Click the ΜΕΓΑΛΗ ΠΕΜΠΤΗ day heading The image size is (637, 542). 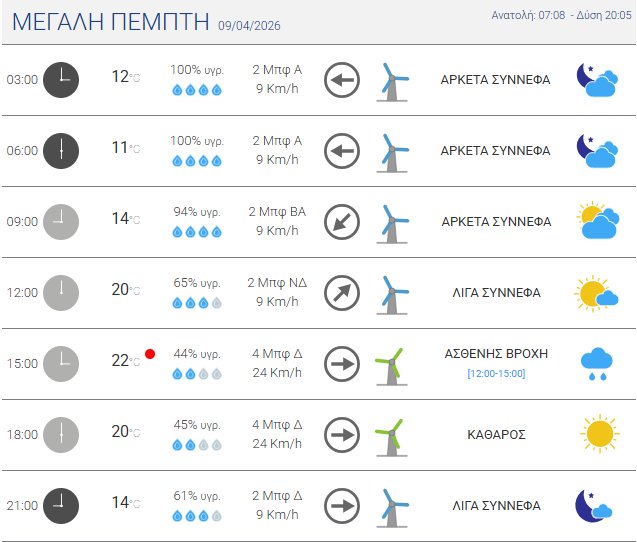pyautogui.click(x=109, y=23)
